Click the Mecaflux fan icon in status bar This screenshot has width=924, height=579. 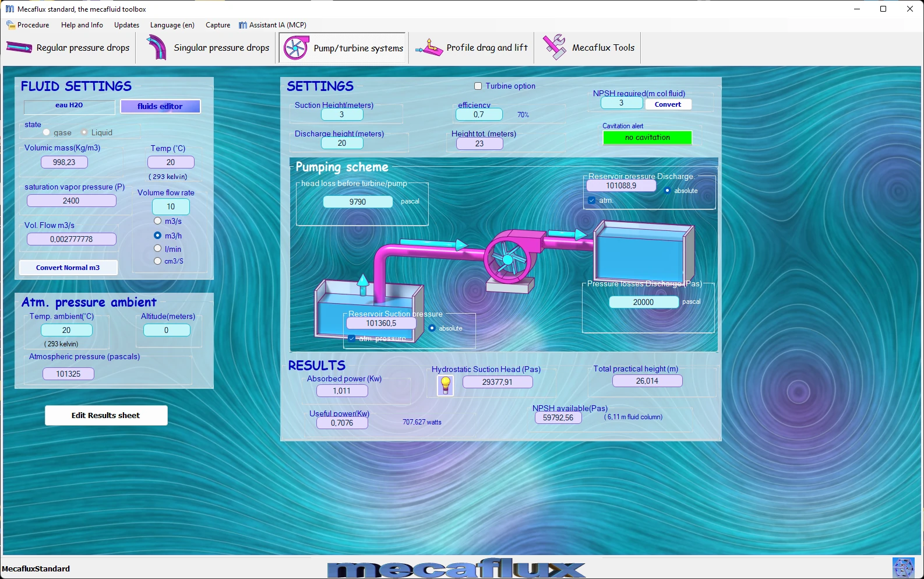coord(903,568)
